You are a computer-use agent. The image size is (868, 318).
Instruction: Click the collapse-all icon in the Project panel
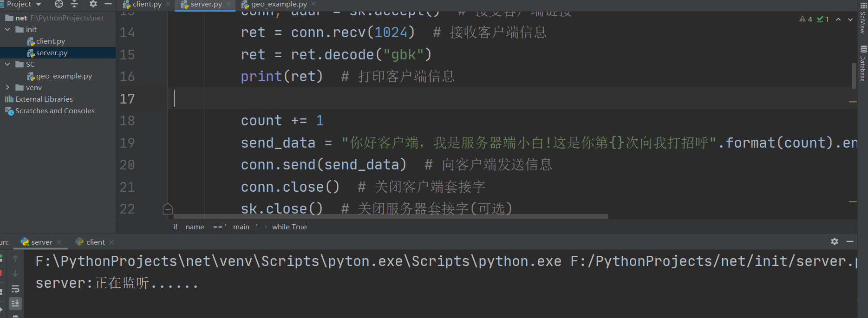(x=74, y=4)
